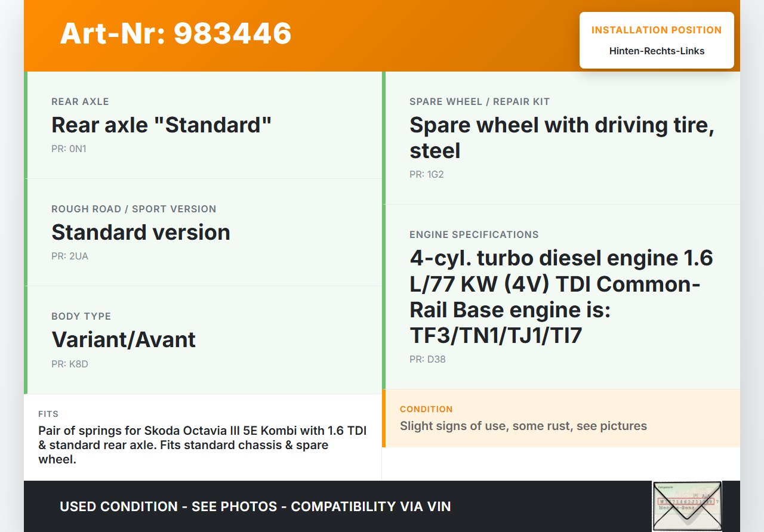Select the PR: K8D code
The image size is (764, 532).
(70, 364)
